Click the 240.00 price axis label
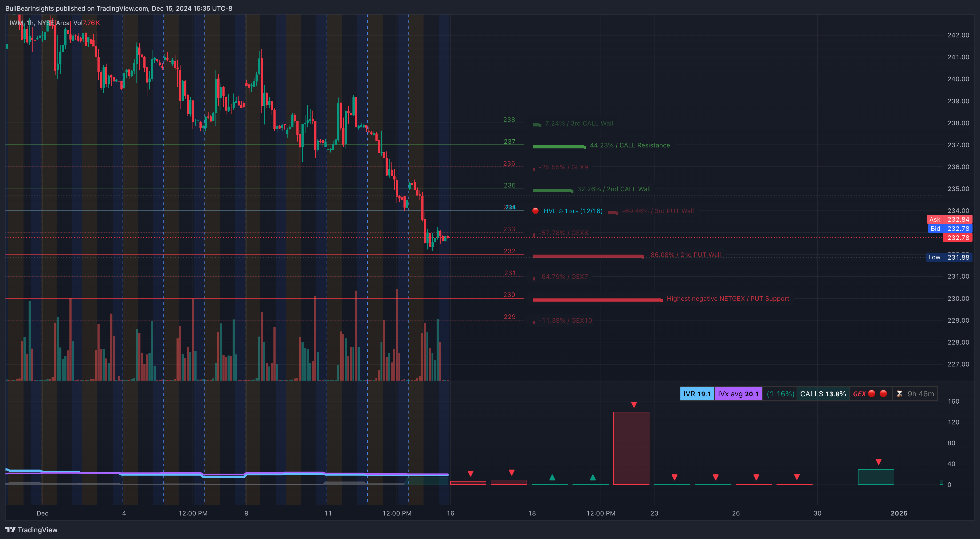980x539 pixels. click(958, 79)
